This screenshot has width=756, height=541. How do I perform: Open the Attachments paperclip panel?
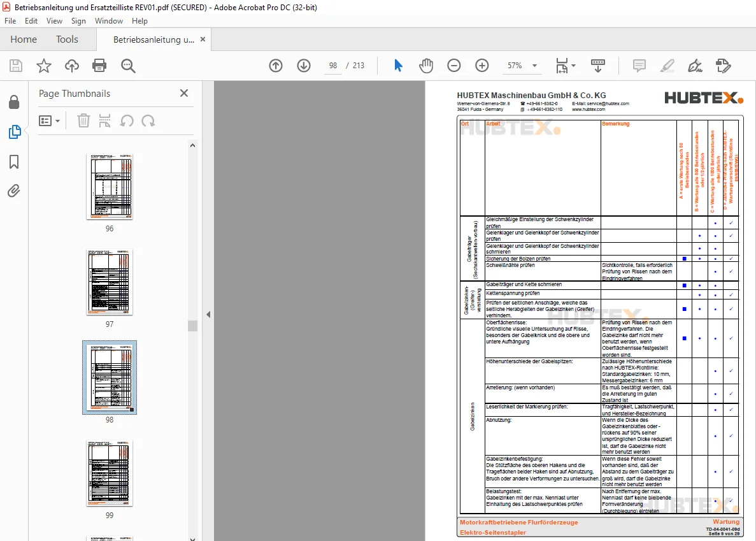tap(14, 191)
